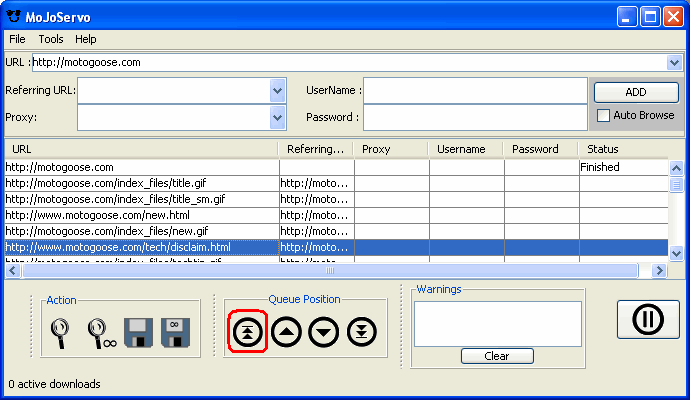Open the Tools menu
Screen dimensions: 690x400
point(51,39)
